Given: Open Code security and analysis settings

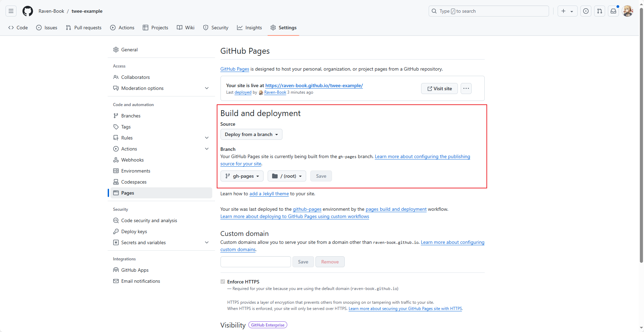Looking at the screenshot, I should 161,220.
